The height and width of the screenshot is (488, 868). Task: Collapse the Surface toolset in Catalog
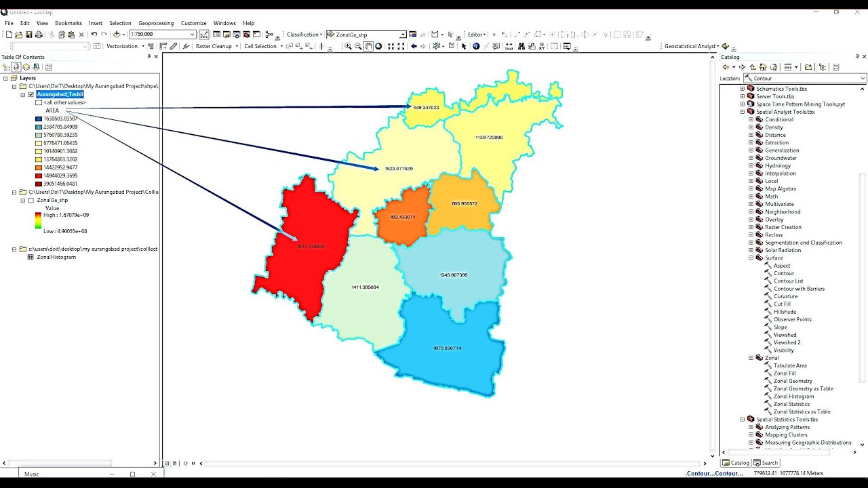point(751,258)
